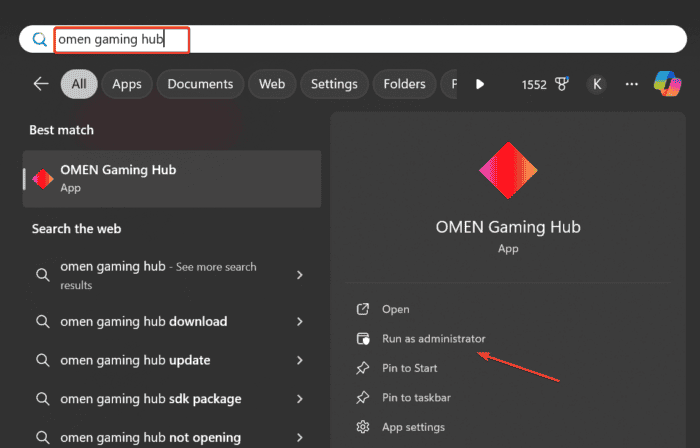Open the three-dot more options menu

[x=631, y=84]
